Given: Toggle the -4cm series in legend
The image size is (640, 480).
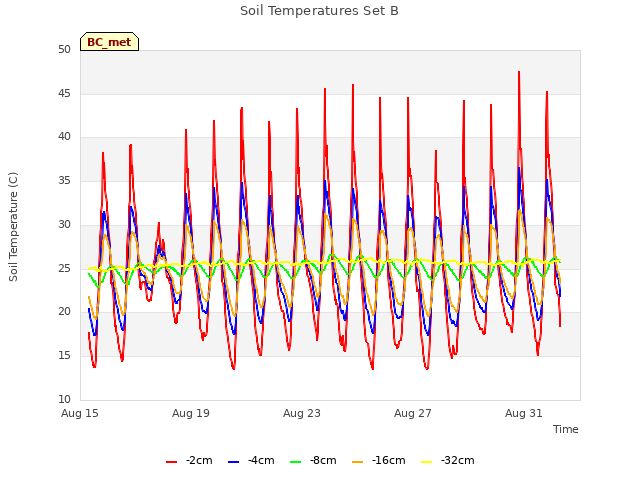Looking at the screenshot, I should (x=251, y=461).
